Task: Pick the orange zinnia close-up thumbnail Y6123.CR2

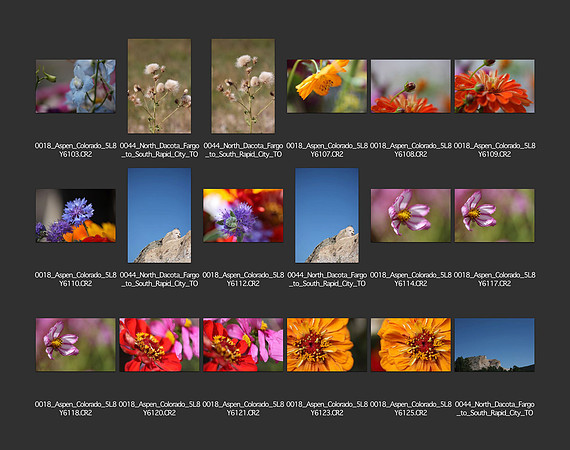Action: tap(327, 345)
